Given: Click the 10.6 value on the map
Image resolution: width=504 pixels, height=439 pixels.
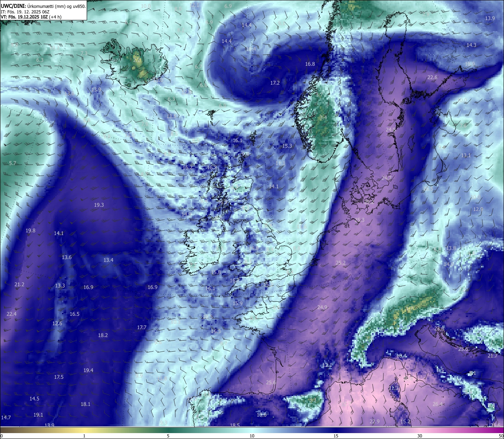Looking at the screenshot, I should point(261,415).
